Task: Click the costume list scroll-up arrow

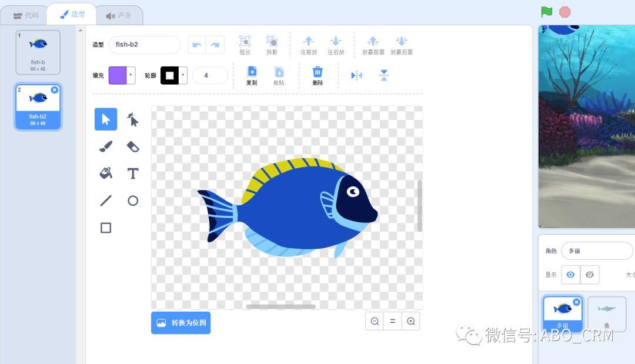Action: [x=80, y=31]
